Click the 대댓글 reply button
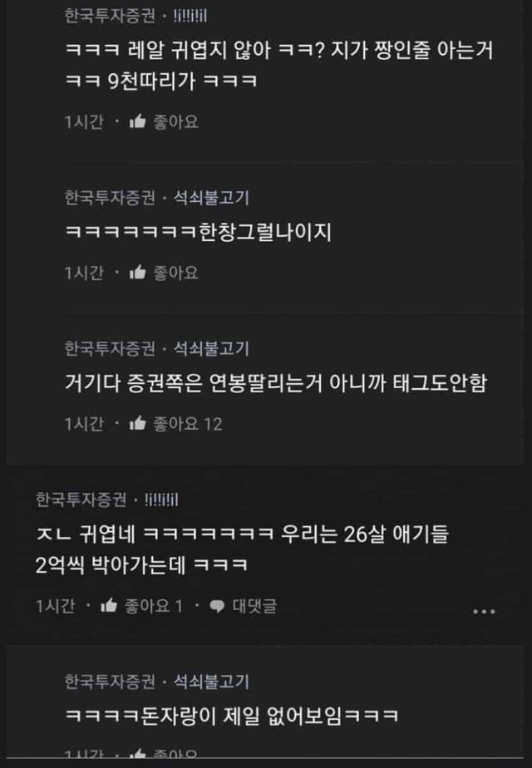 [254, 606]
